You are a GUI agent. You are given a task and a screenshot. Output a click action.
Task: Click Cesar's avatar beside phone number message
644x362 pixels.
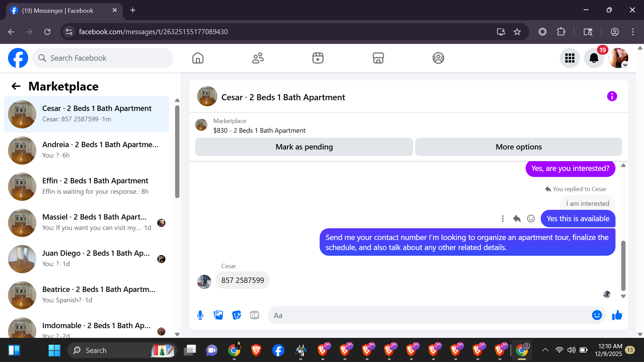[x=204, y=282]
